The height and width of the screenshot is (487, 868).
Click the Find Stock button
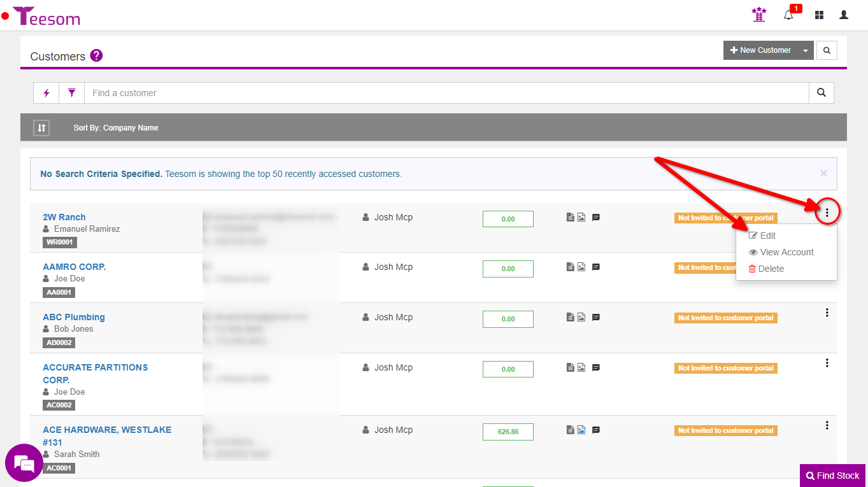834,476
